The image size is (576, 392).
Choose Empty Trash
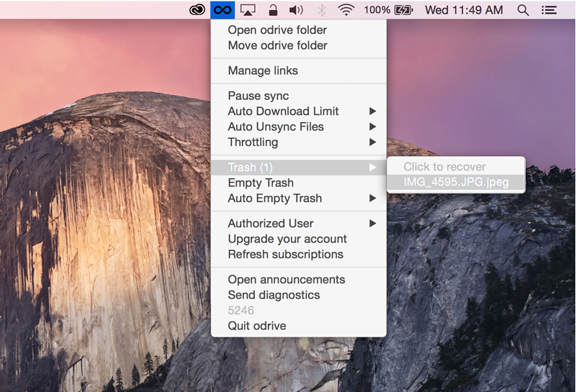tap(299, 183)
